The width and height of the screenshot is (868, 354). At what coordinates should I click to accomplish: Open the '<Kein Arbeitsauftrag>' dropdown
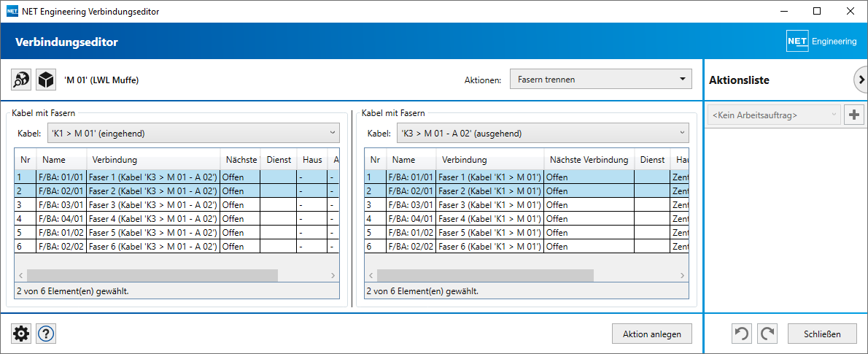(775, 115)
